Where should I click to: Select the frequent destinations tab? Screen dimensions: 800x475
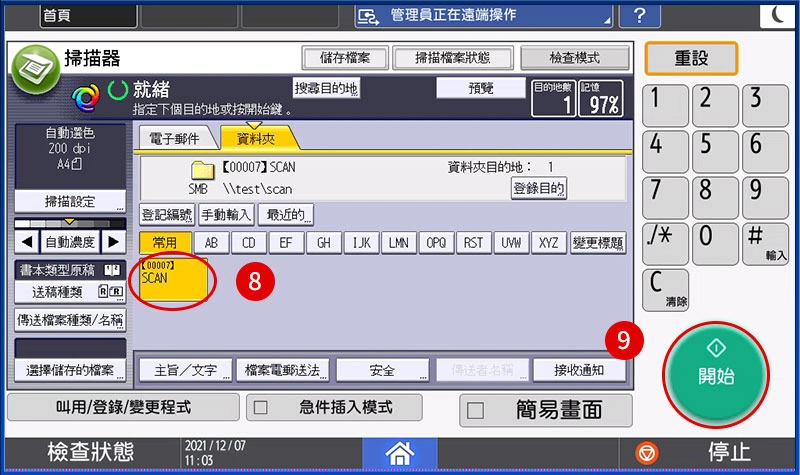click(x=165, y=243)
